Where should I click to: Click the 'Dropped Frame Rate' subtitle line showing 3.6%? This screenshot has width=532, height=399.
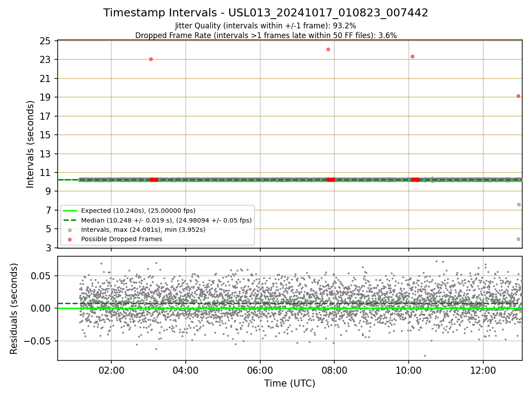point(266,35)
